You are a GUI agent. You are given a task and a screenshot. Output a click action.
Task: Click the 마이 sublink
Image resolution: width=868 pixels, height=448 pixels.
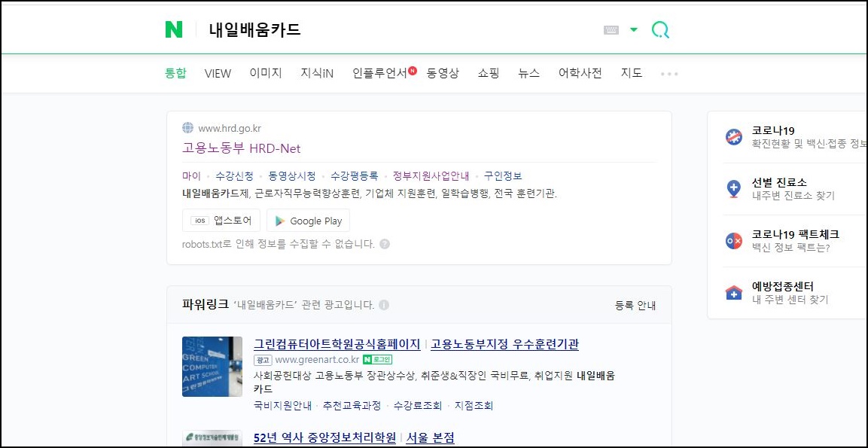[x=191, y=176]
